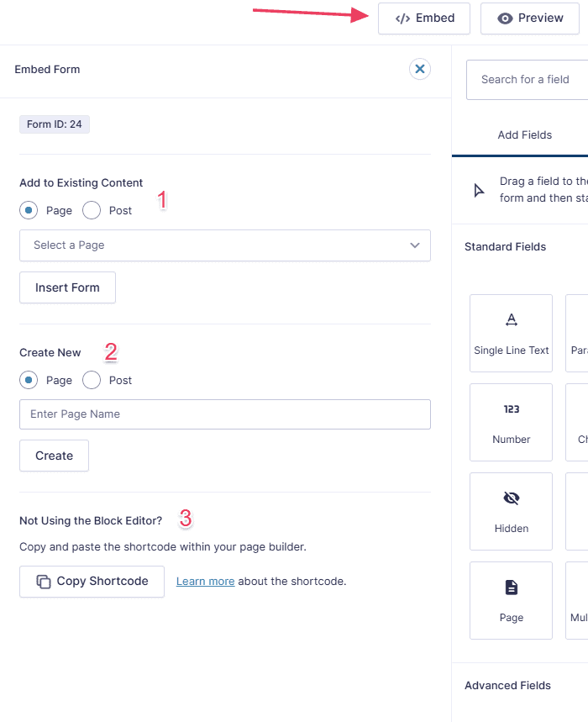
Task: Open the Select a Page dropdown
Action: point(225,245)
